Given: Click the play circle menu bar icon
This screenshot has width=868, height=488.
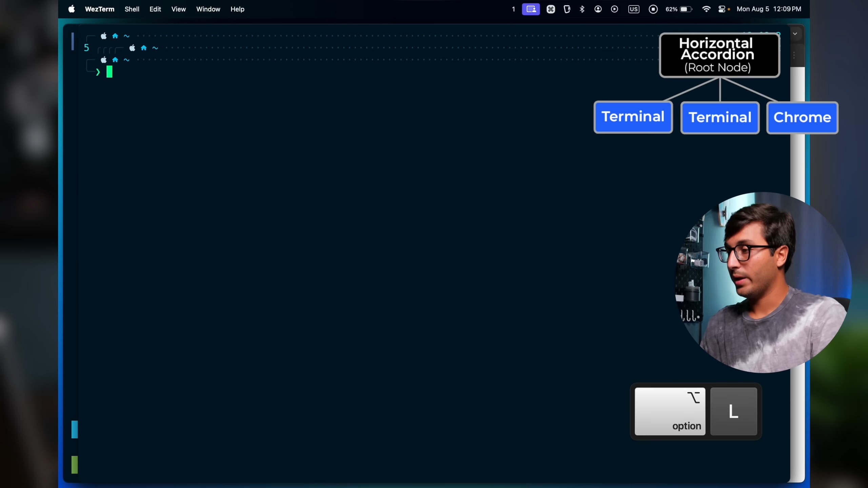Looking at the screenshot, I should tap(614, 9).
